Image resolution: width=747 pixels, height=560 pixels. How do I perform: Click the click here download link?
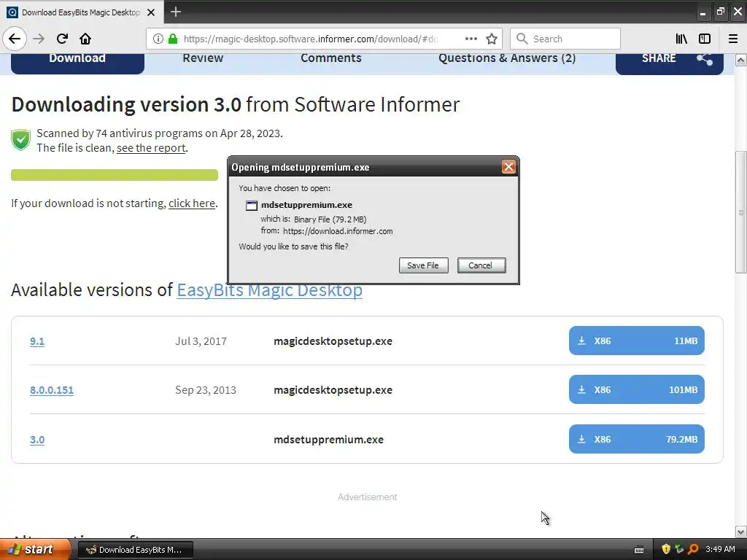pos(192,203)
